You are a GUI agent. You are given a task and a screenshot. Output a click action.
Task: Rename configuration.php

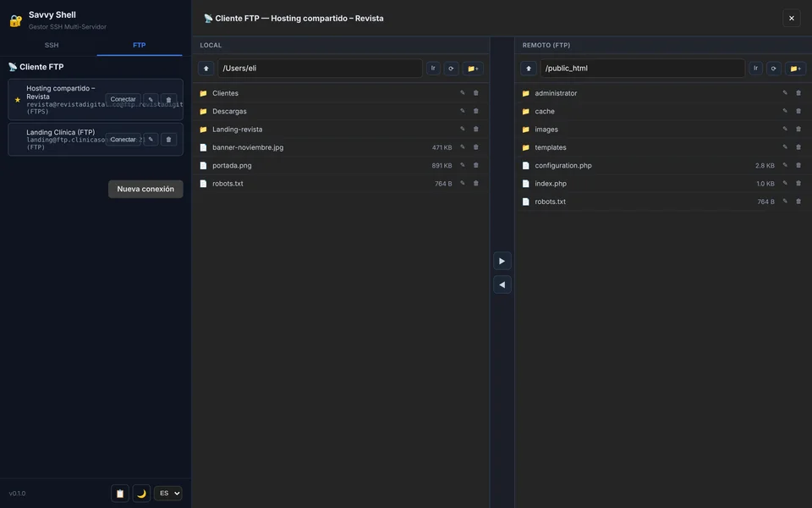pyautogui.click(x=785, y=165)
